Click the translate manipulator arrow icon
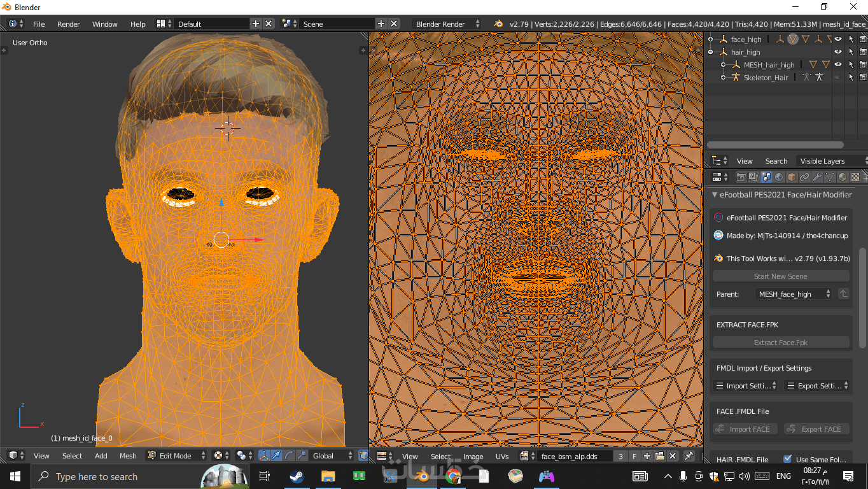Image resolution: width=868 pixels, height=489 pixels. click(x=276, y=455)
